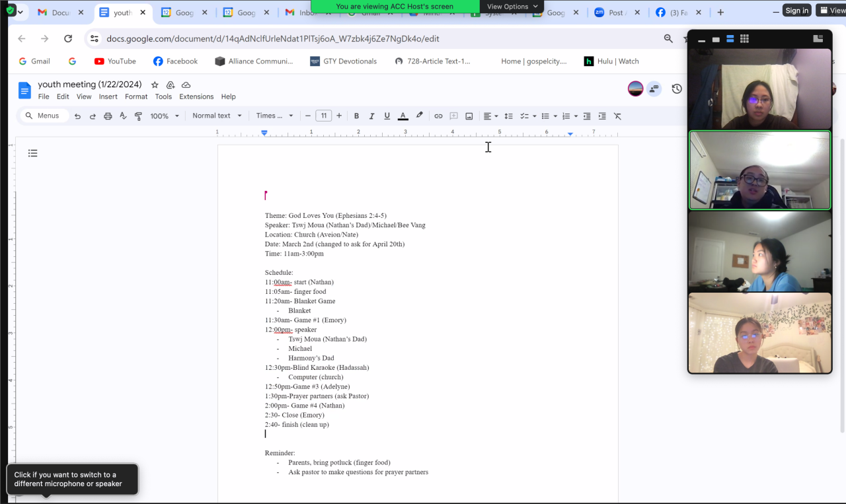
Task: Activate the paint format tool
Action: pyautogui.click(x=138, y=116)
